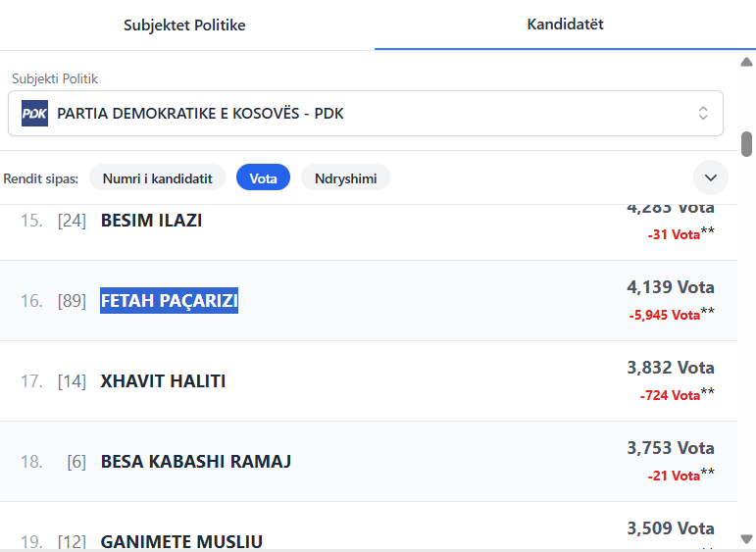Click GANIMETE MUSLIU candidate entry
This screenshot has width=756, height=552.
click(x=181, y=540)
